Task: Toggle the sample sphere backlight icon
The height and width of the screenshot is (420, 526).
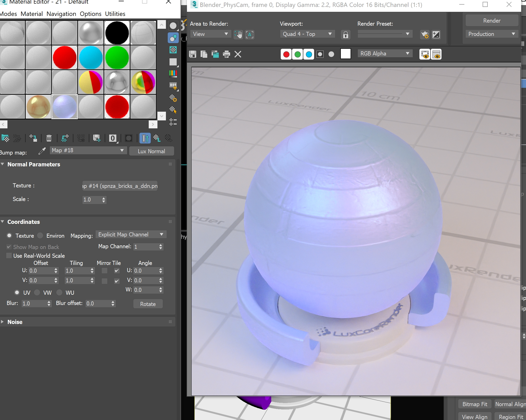Action: 173,38
